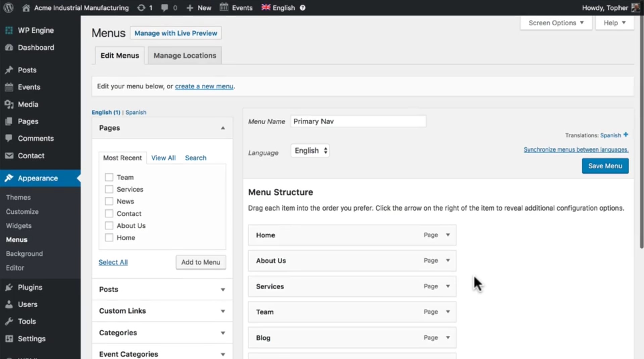This screenshot has height=359, width=644.
Task: Switch to the Manage Locations tab
Action: point(184,55)
